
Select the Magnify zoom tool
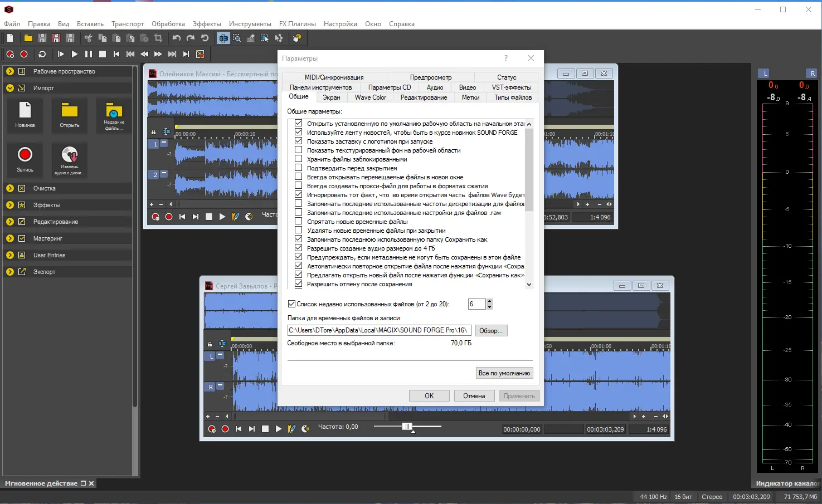point(237,38)
